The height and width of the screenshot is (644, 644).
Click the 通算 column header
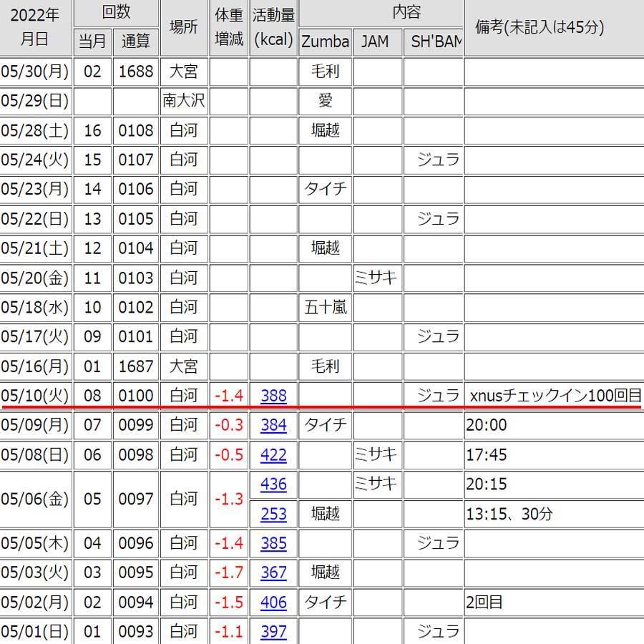(136, 42)
